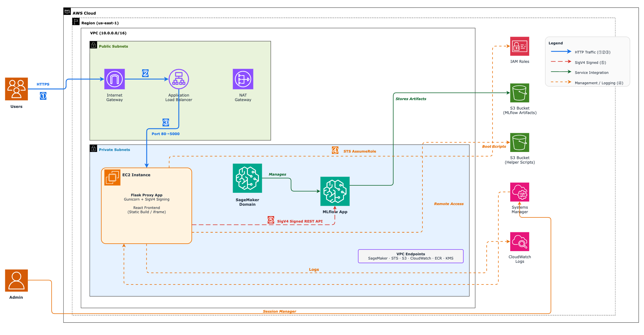Click the 'Session Manager' label
This screenshot has width=644, height=335.
(279, 311)
